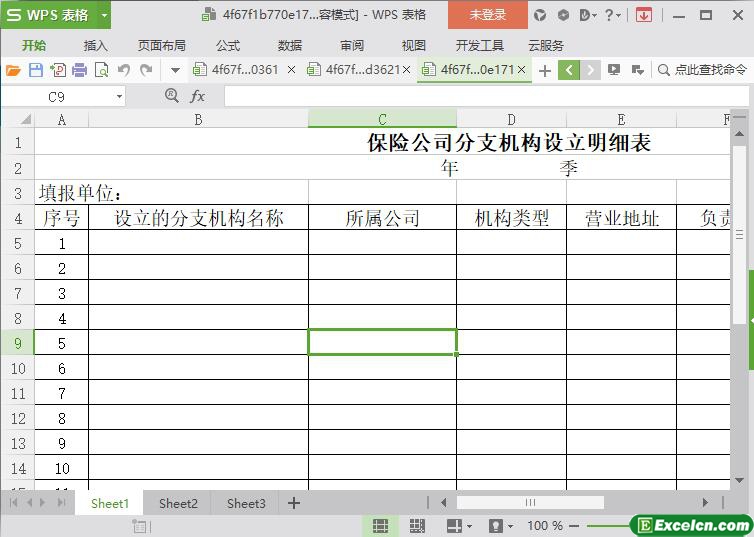754x537 pixels.
Task: Click the header cell 设立的分支机构名称
Action: [199, 218]
